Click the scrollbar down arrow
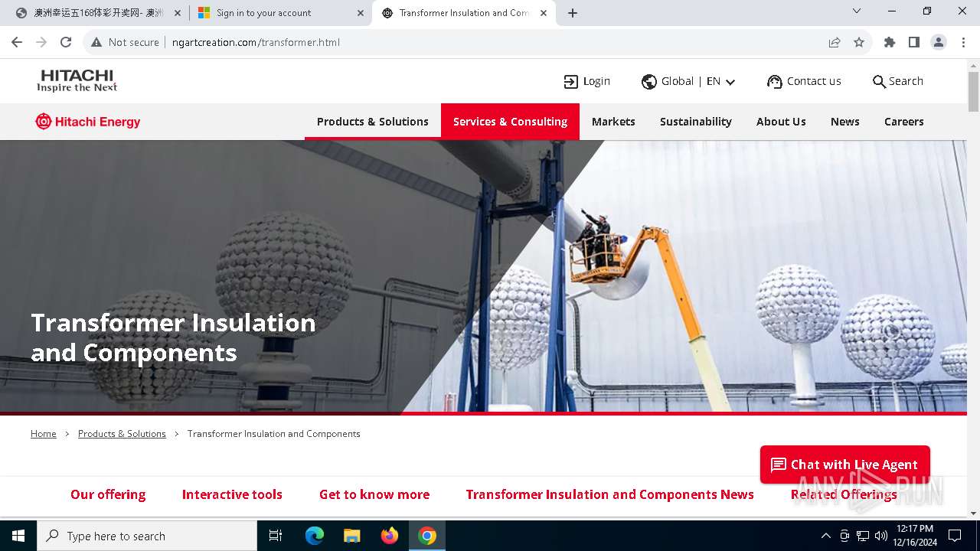The height and width of the screenshot is (551, 980). click(x=973, y=514)
